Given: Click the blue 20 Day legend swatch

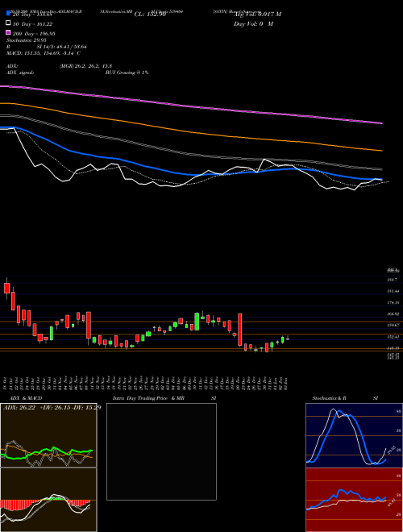Looking at the screenshot, I should 9,13.
